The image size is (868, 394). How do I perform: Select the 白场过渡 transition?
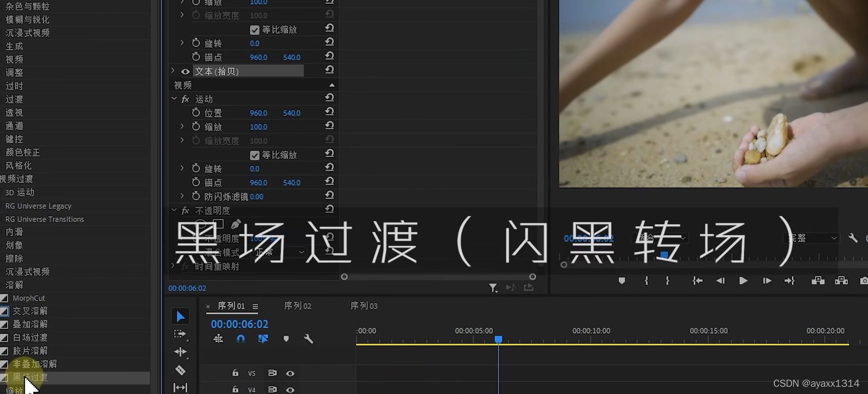coord(30,337)
